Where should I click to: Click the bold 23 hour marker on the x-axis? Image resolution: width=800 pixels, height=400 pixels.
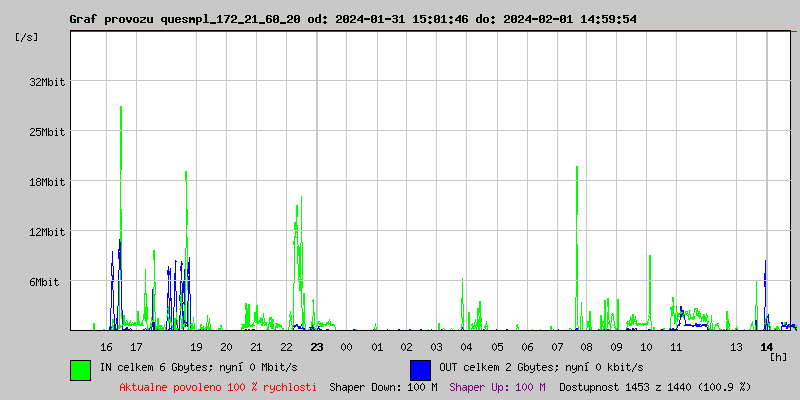click(316, 347)
